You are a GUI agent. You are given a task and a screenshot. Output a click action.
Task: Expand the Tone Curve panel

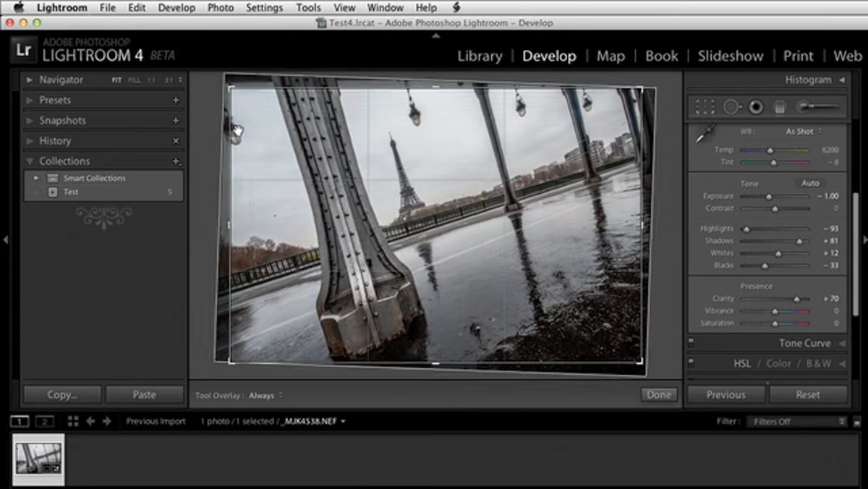842,344
